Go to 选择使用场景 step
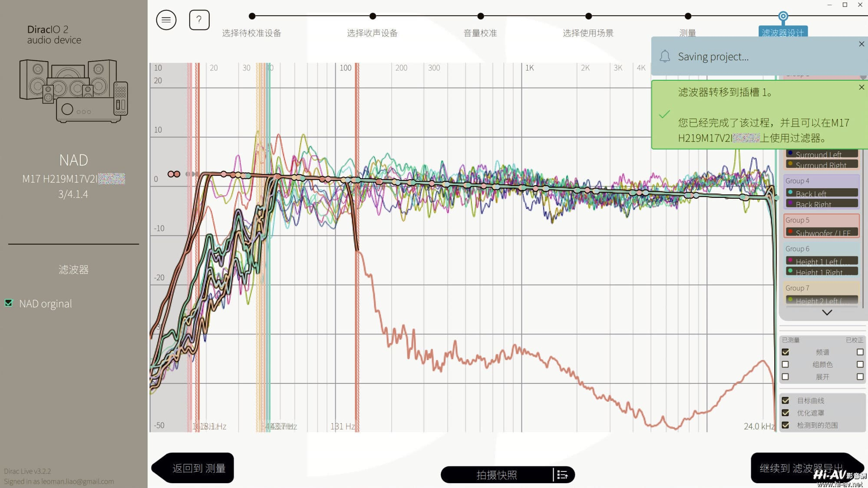Image resolution: width=868 pixels, height=488 pixels. point(588,33)
